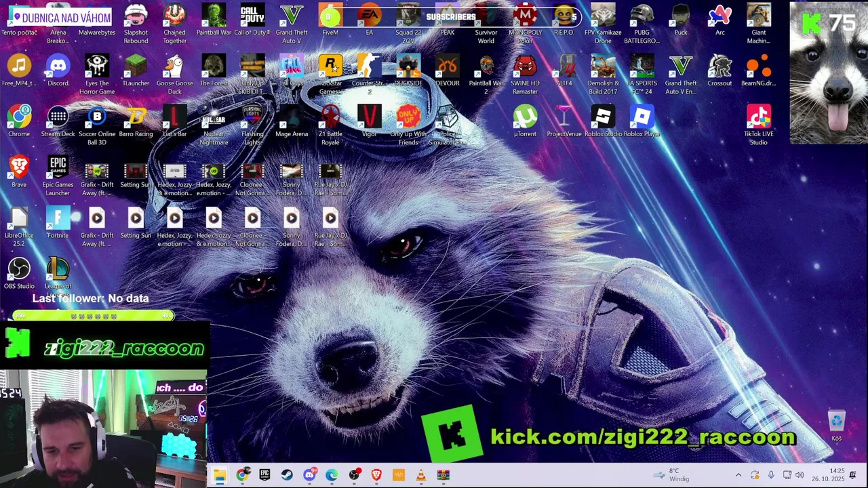Select the DEVOUR game icon
The height and width of the screenshot is (488, 868).
pyautogui.click(x=447, y=71)
